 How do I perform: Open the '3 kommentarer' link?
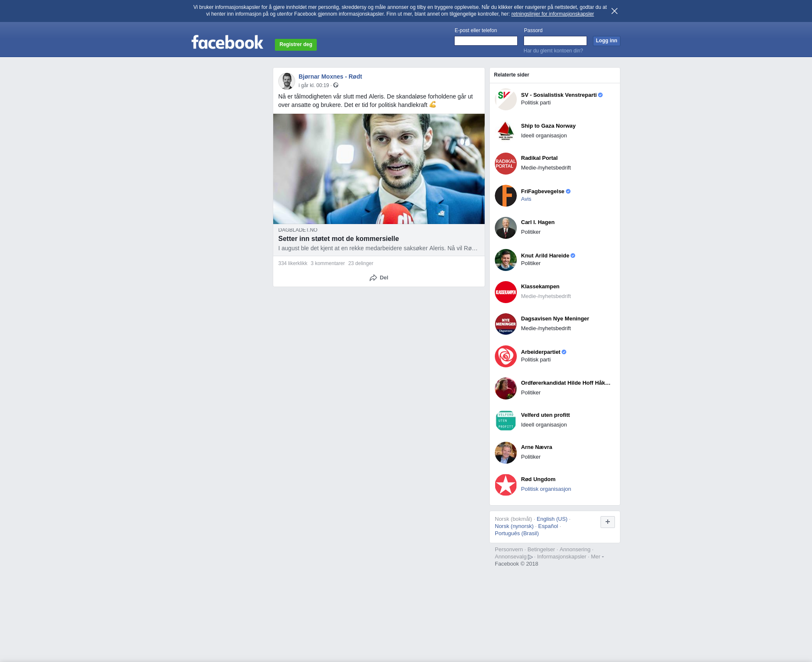pyautogui.click(x=328, y=263)
